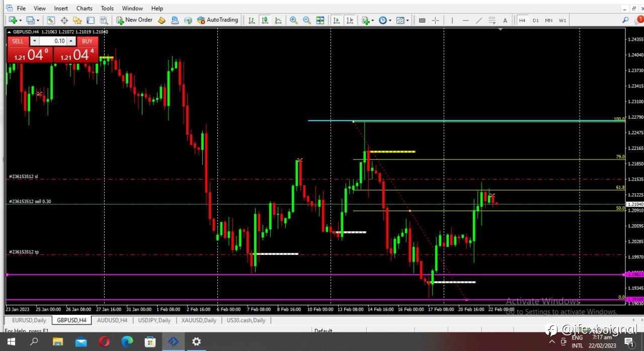Click the virtual hosting person-cloud icon
Viewport: 644px width, 351px height.
[175, 20]
